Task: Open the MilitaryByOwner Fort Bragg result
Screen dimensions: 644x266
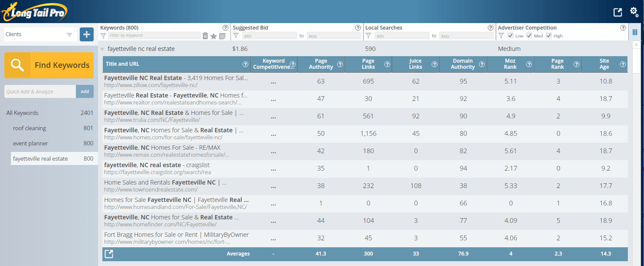Action: coord(176,238)
